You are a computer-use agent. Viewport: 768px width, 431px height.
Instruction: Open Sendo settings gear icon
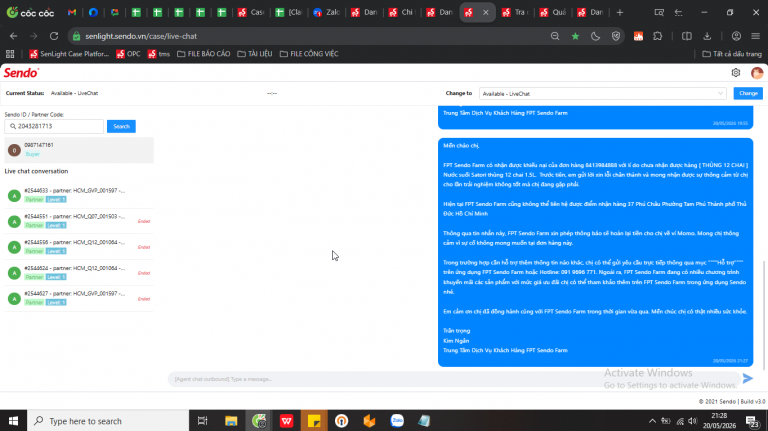(736, 73)
